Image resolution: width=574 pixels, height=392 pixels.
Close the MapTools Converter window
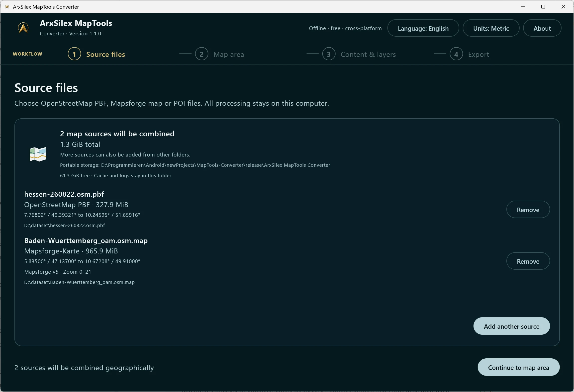tap(563, 7)
